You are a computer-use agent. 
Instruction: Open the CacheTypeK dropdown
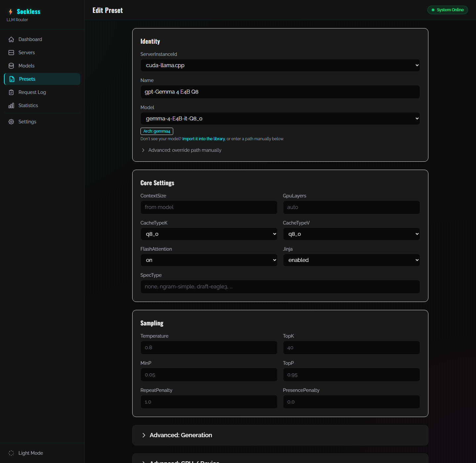209,234
